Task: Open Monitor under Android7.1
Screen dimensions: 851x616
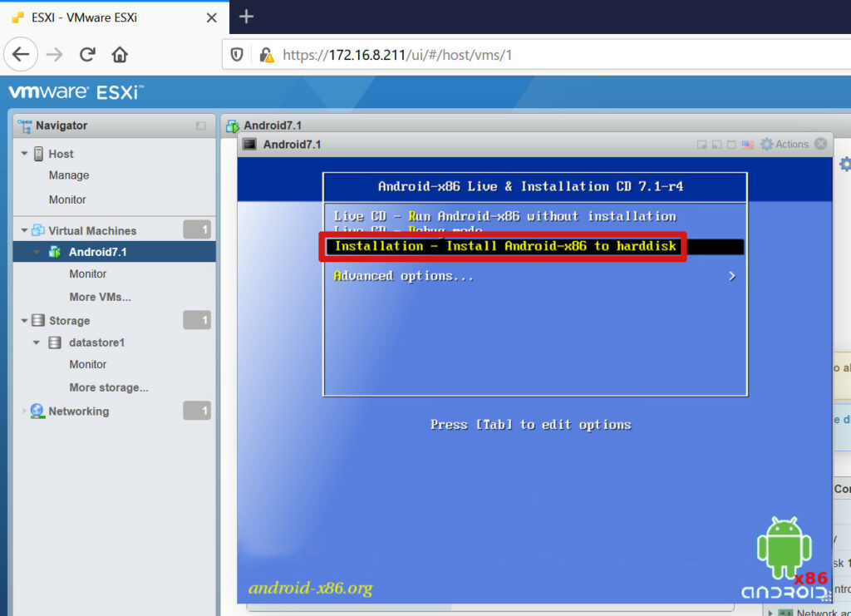Action: 88,274
